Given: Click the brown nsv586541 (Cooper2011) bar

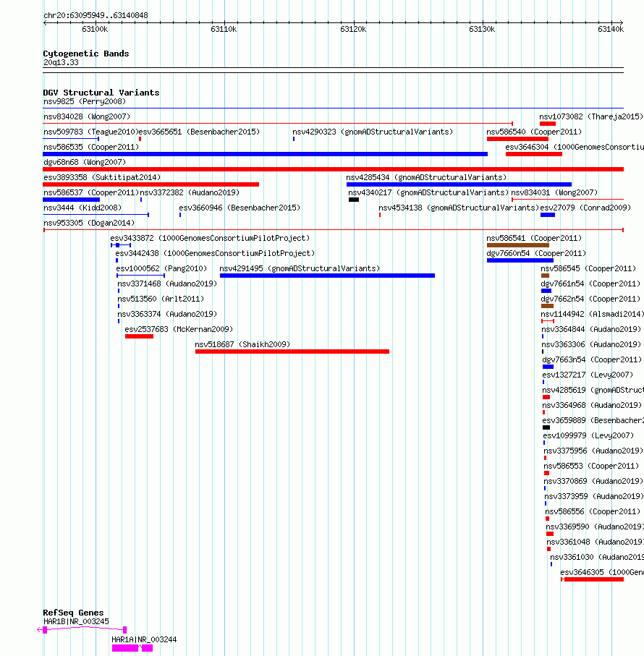Looking at the screenshot, I should pos(517,245).
